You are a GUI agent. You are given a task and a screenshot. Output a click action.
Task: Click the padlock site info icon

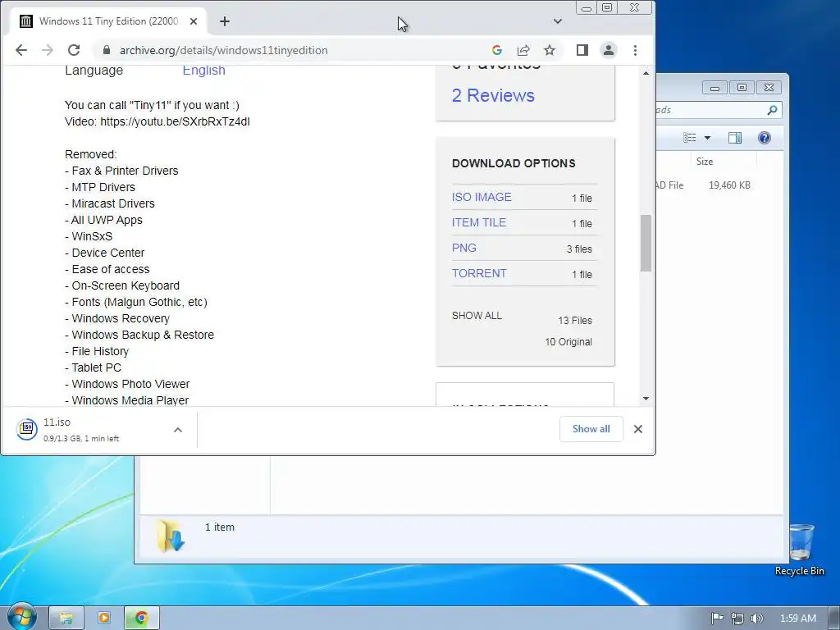pyautogui.click(x=107, y=50)
